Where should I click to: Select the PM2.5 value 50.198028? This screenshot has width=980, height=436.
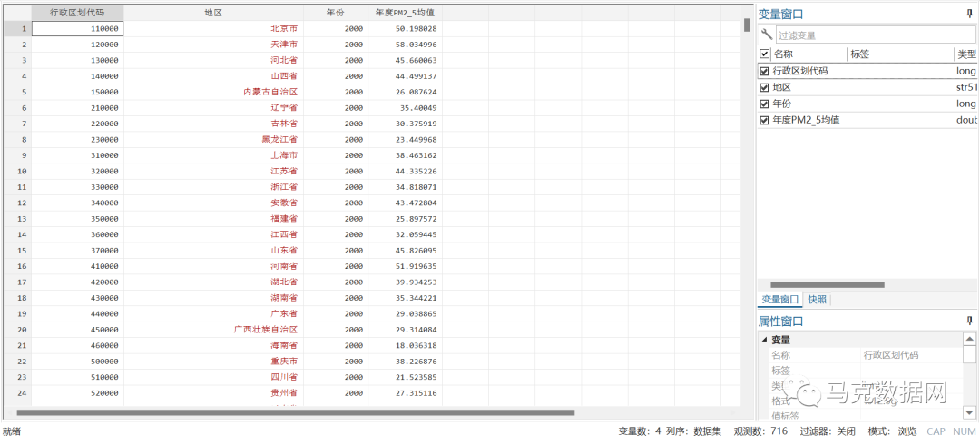[x=406, y=28]
